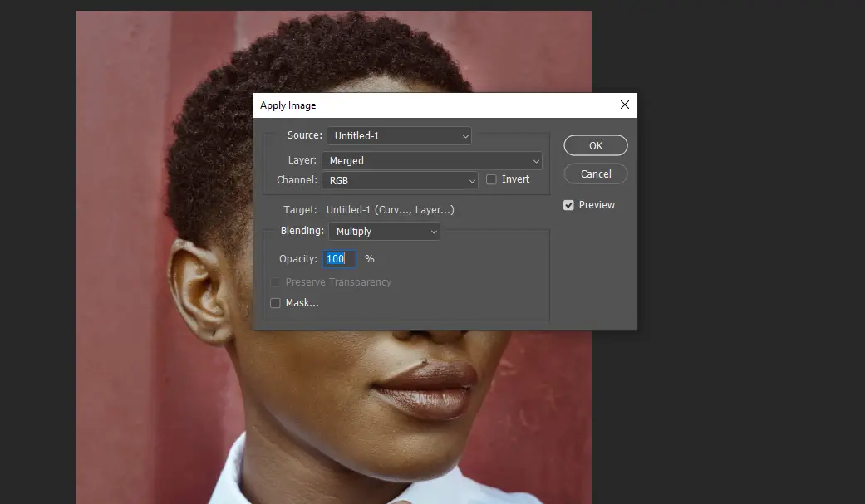This screenshot has height=504, width=865.
Task: Click the Preserve Transparency checkbox
Action: (x=275, y=282)
